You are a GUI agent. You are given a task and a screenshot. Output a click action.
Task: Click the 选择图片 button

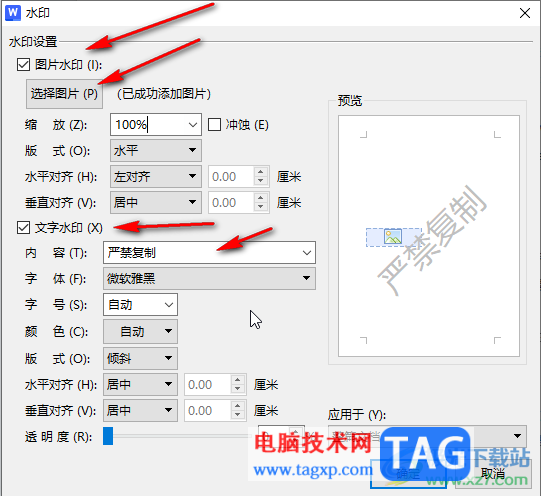coord(64,94)
